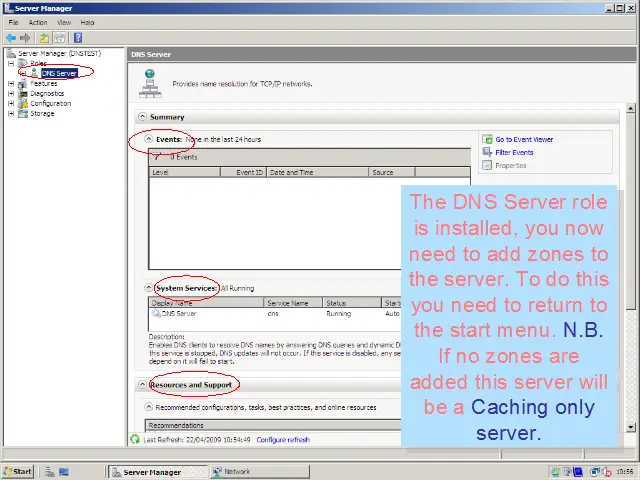Click the Status column header in services
Image resolution: width=640 pixels, height=480 pixels.
click(352, 303)
